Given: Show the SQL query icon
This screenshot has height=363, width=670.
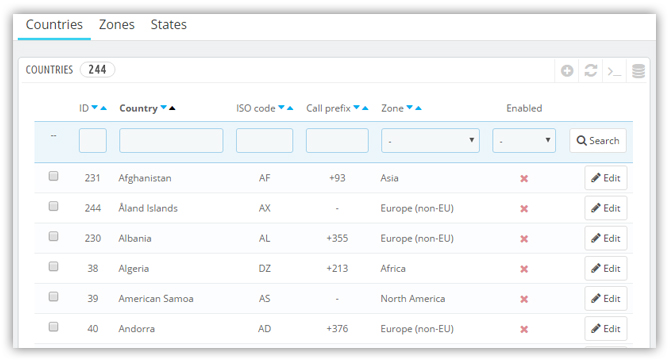Looking at the screenshot, I should [x=614, y=71].
